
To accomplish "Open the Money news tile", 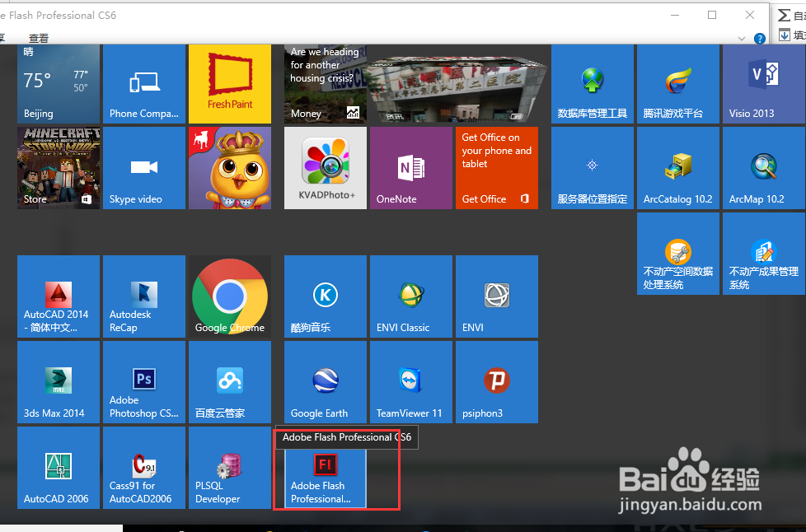I will click(326, 84).
